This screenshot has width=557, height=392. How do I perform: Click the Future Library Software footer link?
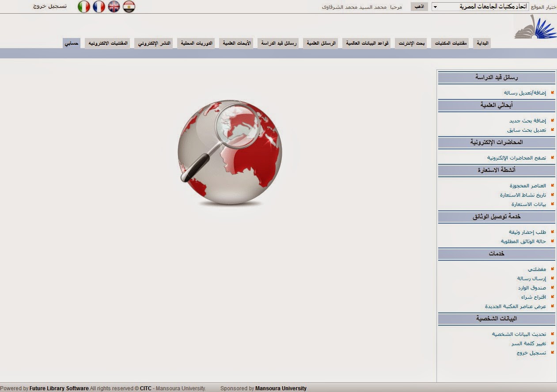click(59, 388)
